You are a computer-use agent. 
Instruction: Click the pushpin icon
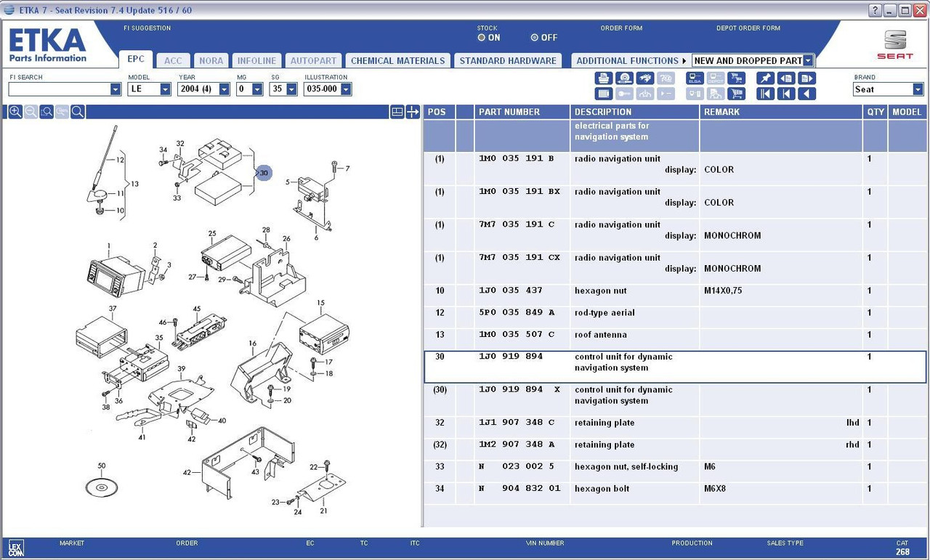(765, 78)
